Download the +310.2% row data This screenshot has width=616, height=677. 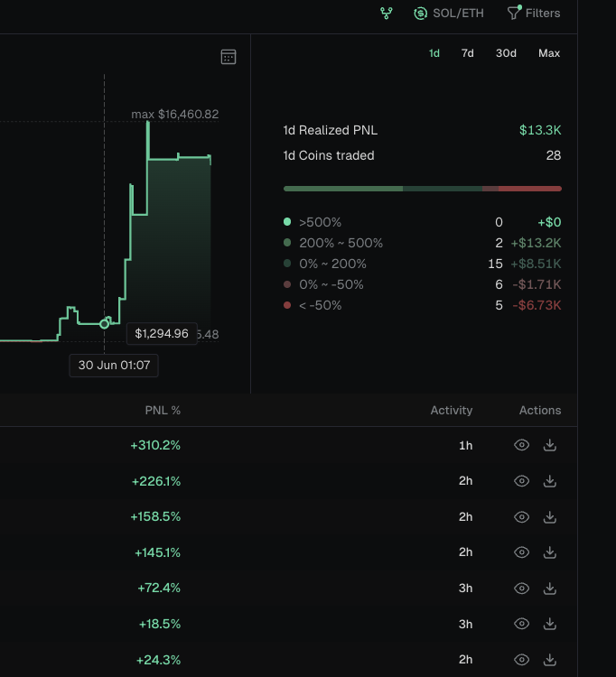coord(549,445)
